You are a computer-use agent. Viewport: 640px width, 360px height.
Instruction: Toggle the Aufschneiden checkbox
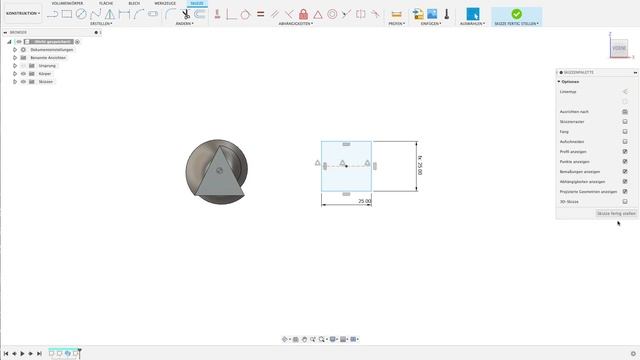[625, 142]
